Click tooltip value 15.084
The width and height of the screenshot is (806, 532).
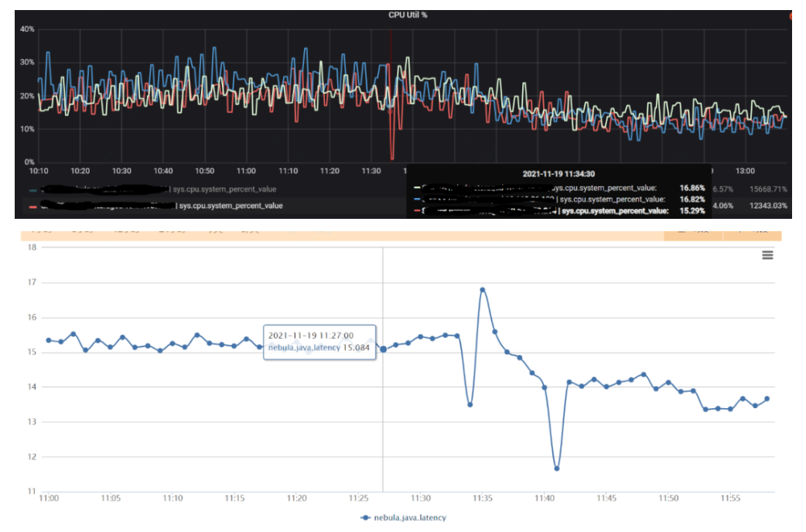(357, 347)
